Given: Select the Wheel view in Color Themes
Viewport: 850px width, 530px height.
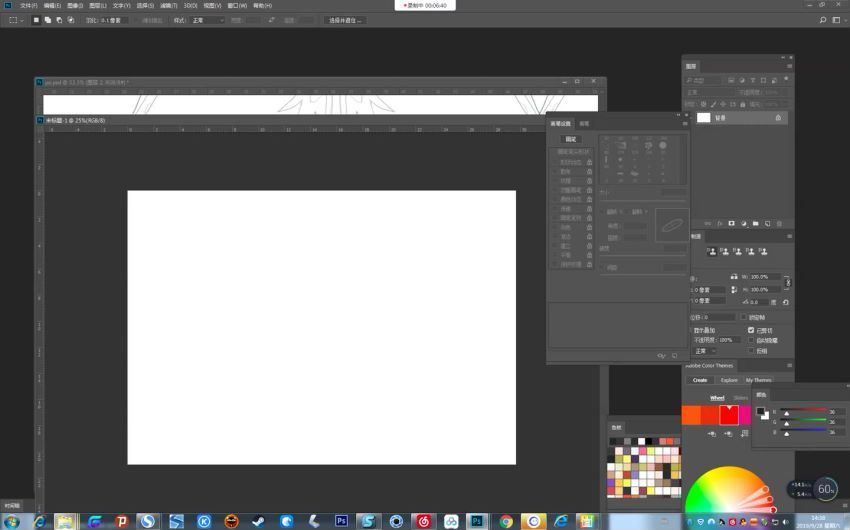Looking at the screenshot, I should click(x=717, y=398).
